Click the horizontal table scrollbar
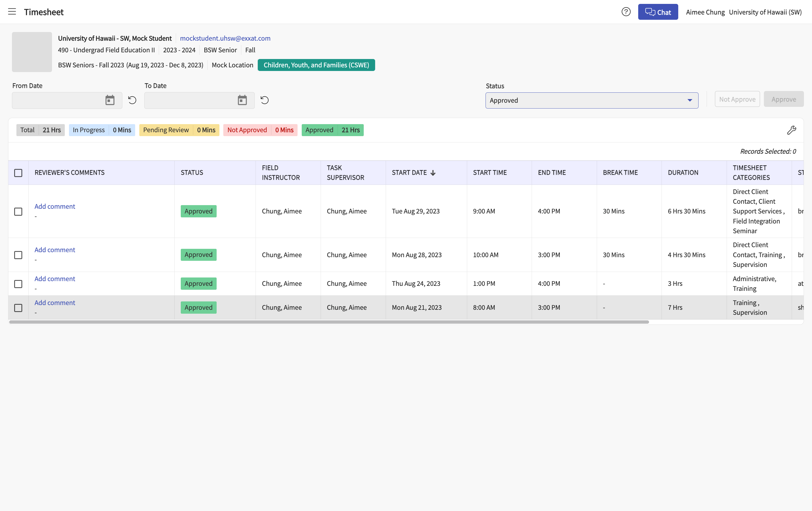The image size is (812, 511). pyautogui.click(x=329, y=322)
